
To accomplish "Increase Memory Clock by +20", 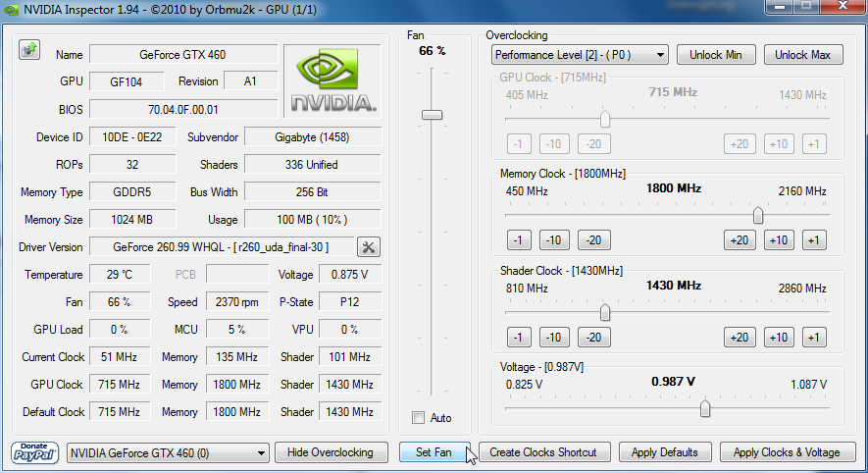I will (740, 240).
